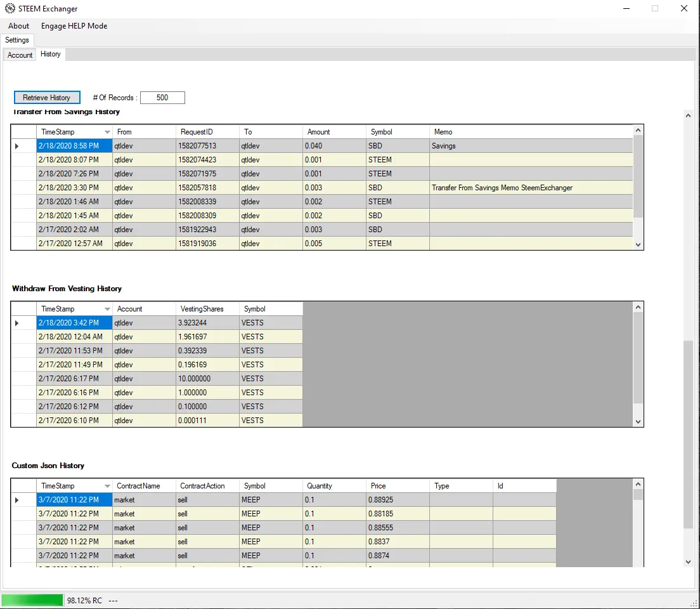Select the 2/17/2020 12:57 AM timestamp cell

tap(74, 243)
